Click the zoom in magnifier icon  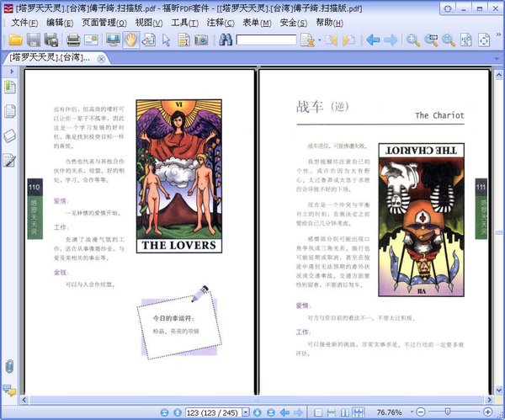413,40
